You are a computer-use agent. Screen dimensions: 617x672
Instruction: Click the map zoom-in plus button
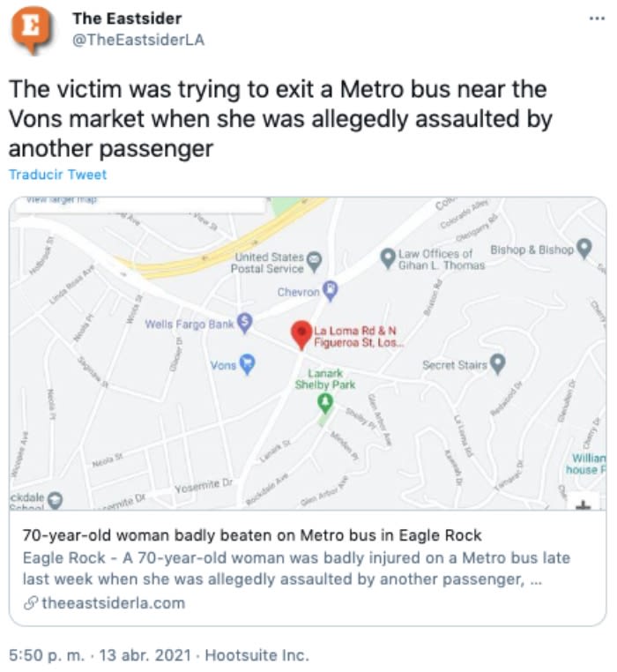584,506
